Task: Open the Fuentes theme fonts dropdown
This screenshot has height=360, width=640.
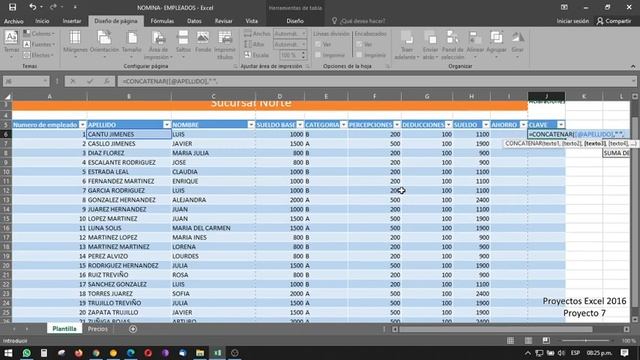Action: tap(39, 44)
